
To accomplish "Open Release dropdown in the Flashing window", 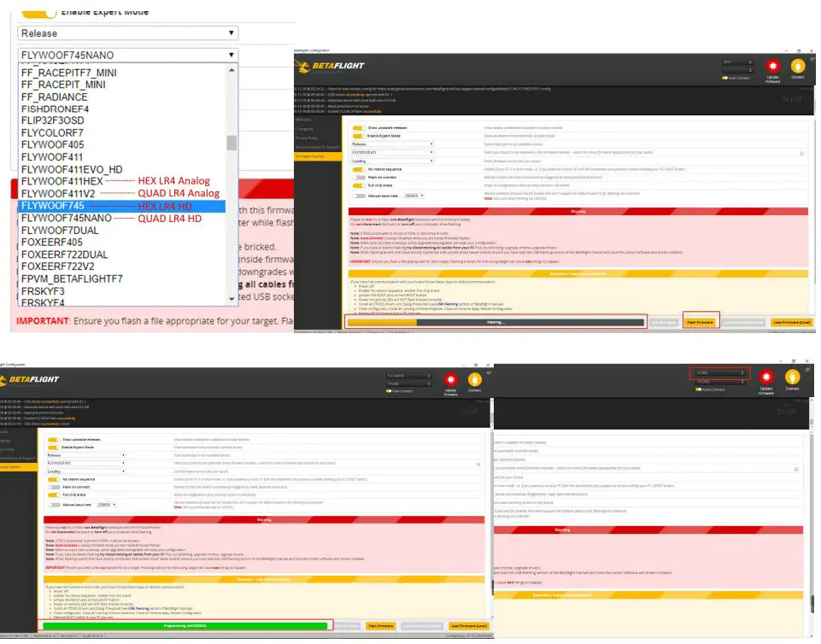I will (x=392, y=144).
